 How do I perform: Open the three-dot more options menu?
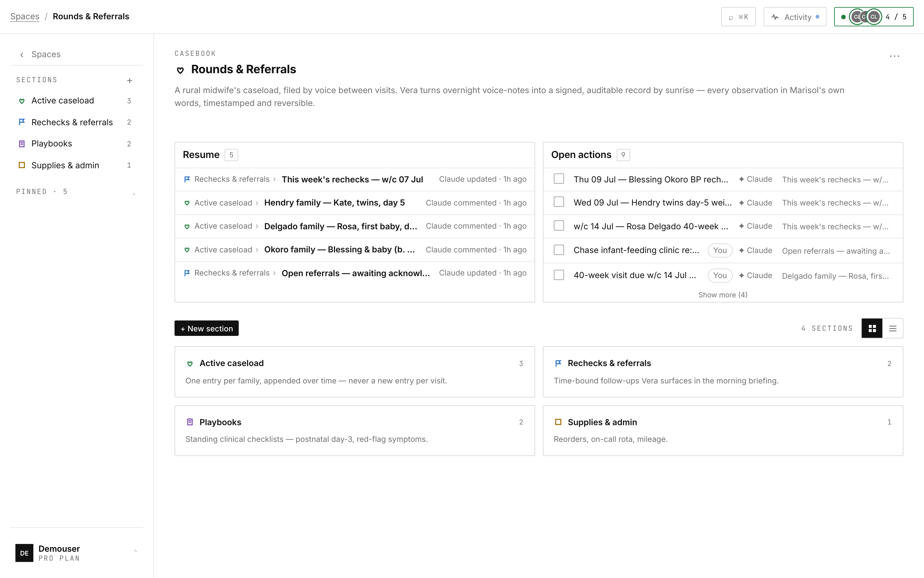coord(894,56)
